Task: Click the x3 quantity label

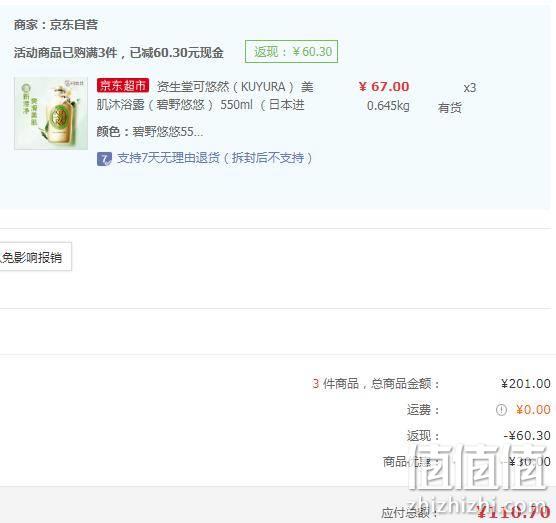Action: [x=469, y=88]
